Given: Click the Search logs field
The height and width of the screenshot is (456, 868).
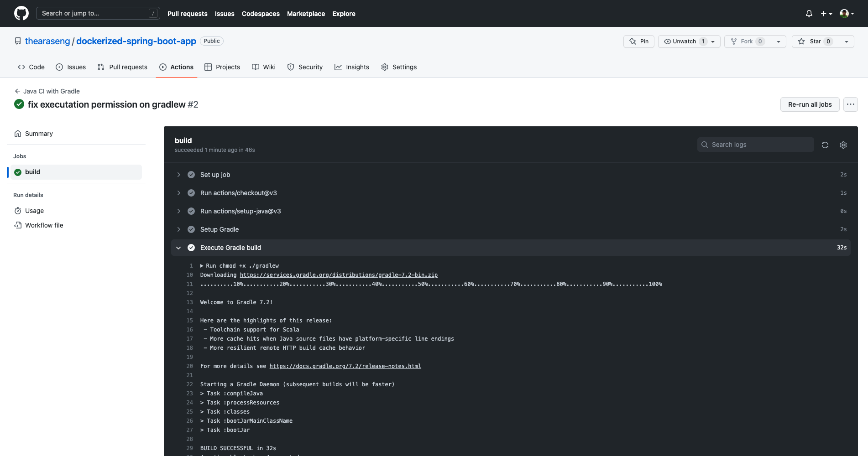Looking at the screenshot, I should 756,145.
